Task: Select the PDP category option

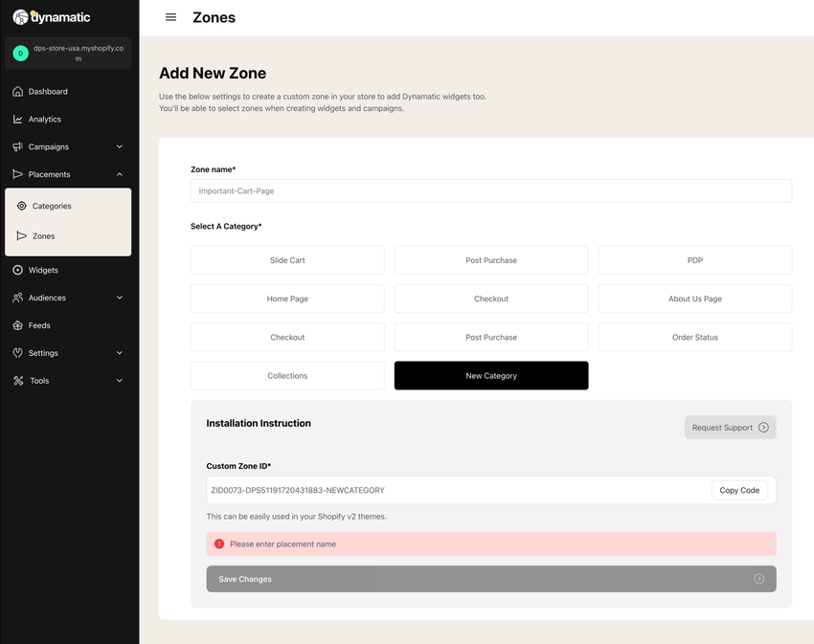Action: tap(695, 260)
